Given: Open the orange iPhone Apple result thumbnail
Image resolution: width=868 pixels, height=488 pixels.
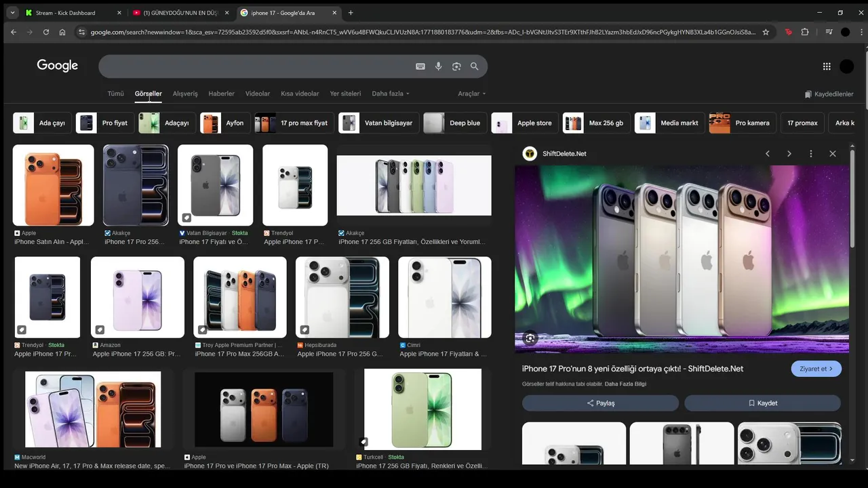Looking at the screenshot, I should point(54,185).
